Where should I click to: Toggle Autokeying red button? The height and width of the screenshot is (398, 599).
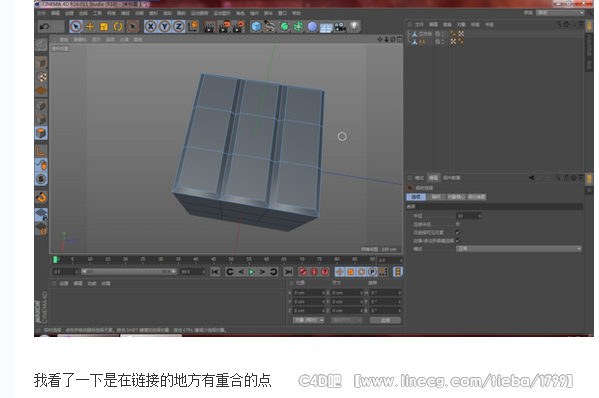point(314,272)
